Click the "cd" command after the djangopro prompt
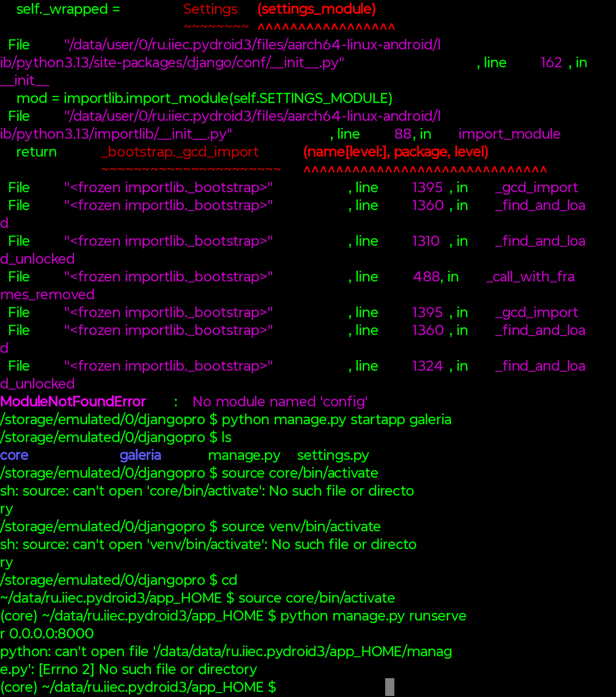 (229, 580)
